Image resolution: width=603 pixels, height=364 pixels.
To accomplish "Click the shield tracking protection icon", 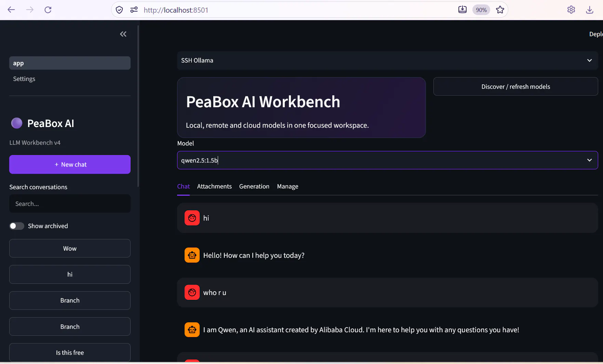I will (119, 10).
